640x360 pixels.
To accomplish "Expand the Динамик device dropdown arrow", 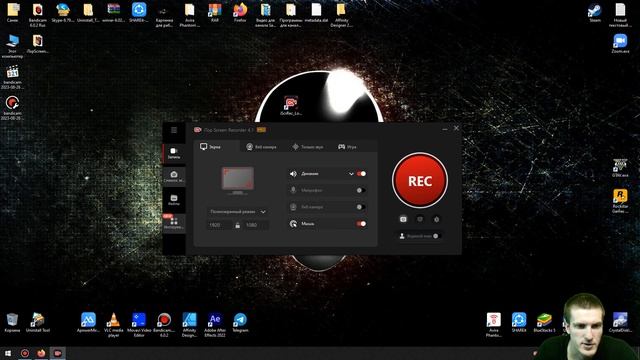I will (351, 174).
